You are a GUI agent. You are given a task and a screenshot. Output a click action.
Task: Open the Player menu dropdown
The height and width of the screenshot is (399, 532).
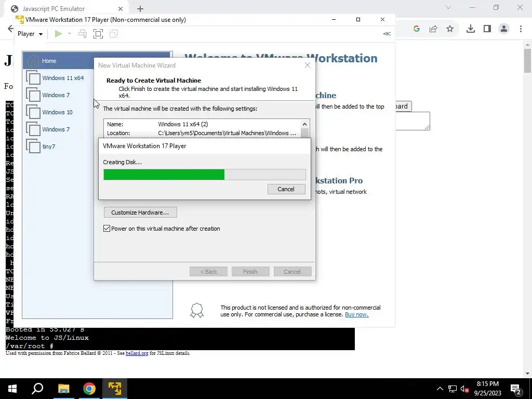30,34
